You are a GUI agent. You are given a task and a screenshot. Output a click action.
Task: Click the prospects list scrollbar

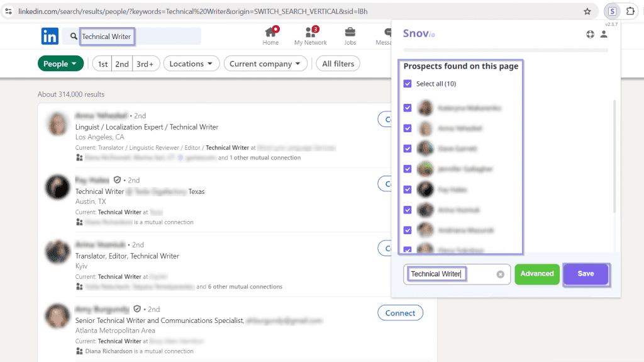click(x=614, y=156)
